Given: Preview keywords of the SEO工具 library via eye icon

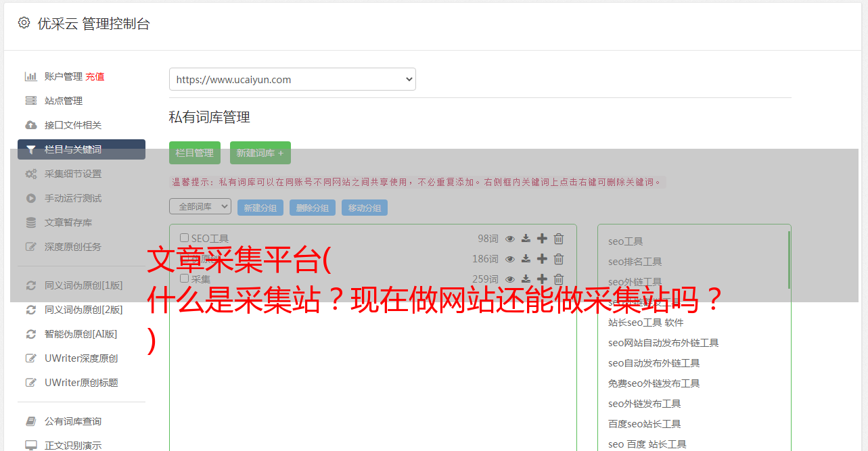Looking at the screenshot, I should [510, 239].
